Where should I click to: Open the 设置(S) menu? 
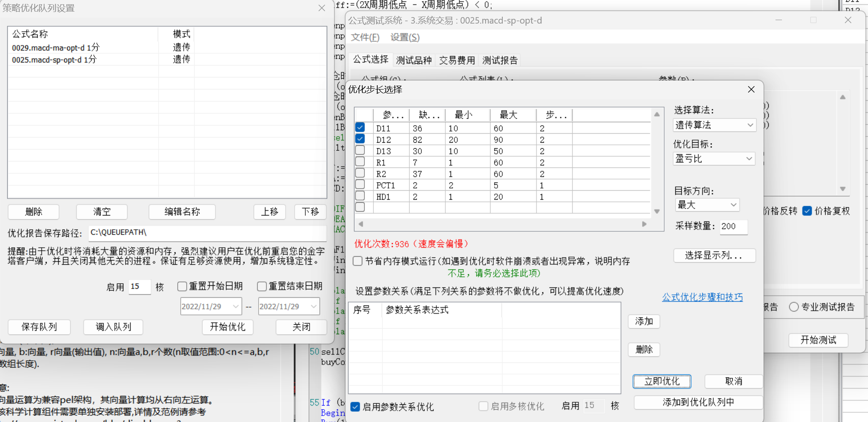pyautogui.click(x=405, y=37)
